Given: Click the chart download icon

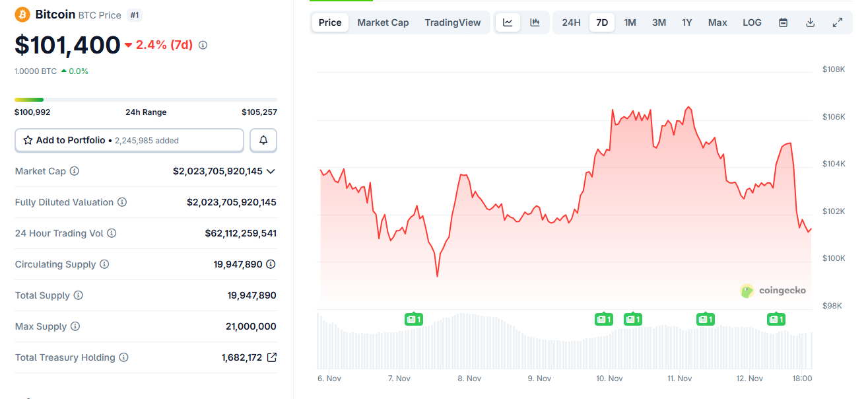Looking at the screenshot, I should 810,22.
